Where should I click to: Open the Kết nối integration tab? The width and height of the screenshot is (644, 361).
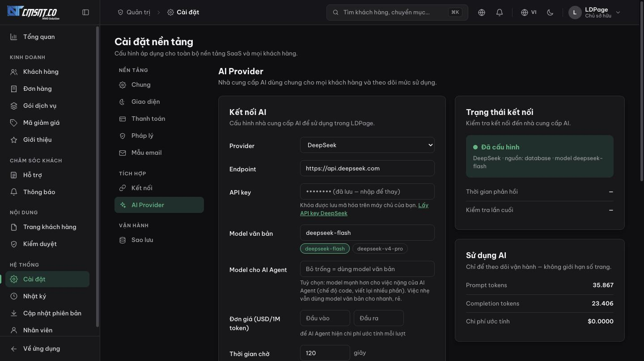[159, 188]
